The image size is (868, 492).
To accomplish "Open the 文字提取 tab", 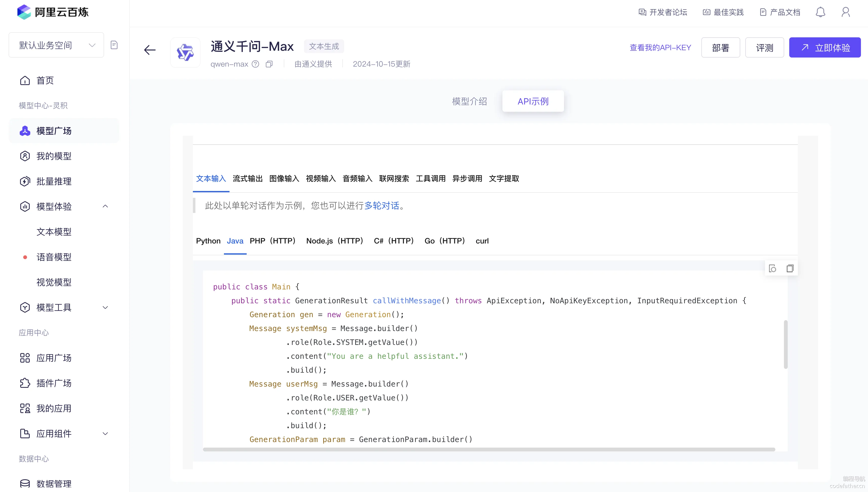I will pos(504,178).
